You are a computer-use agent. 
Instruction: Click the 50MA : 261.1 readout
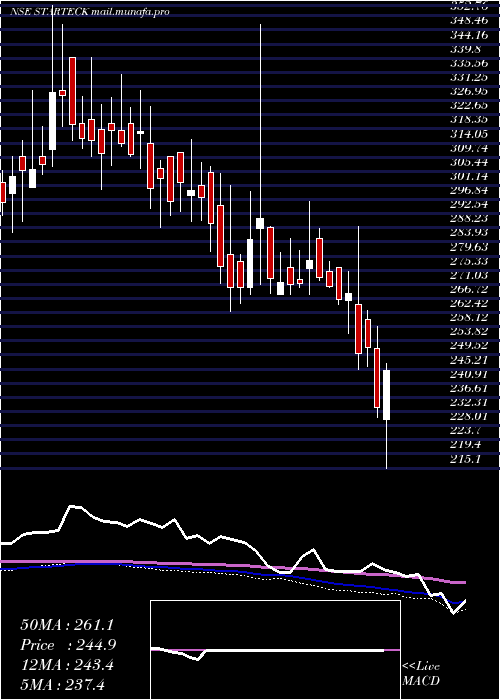67,625
